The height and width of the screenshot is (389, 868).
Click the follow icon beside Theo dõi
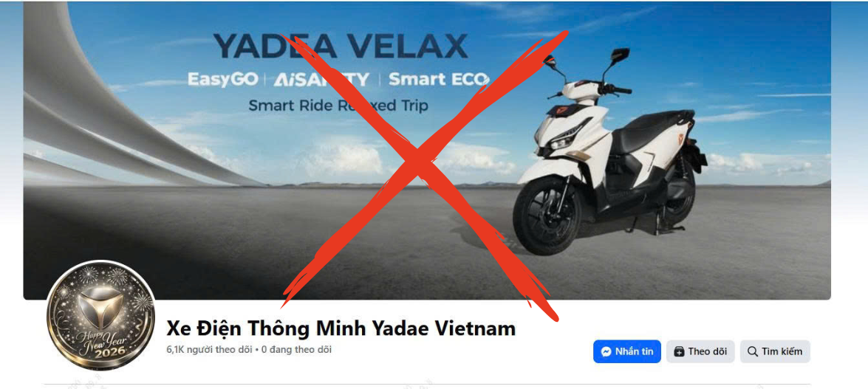click(679, 351)
